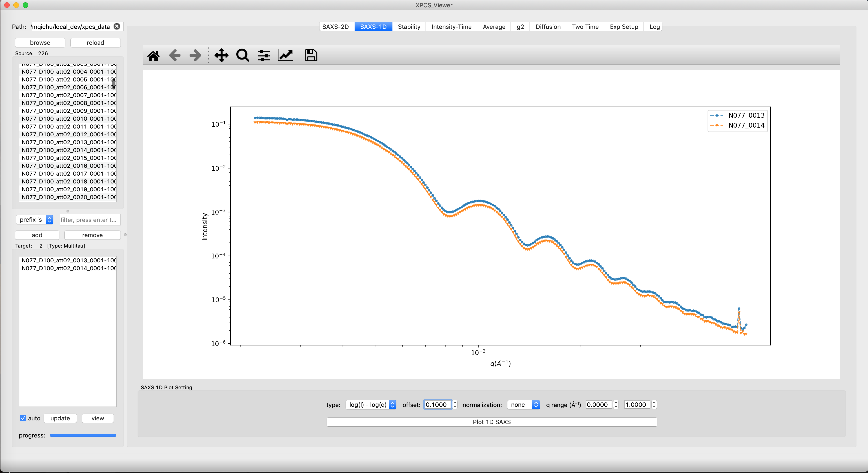Open the 'prefix is' filter dropdown

pyautogui.click(x=35, y=220)
